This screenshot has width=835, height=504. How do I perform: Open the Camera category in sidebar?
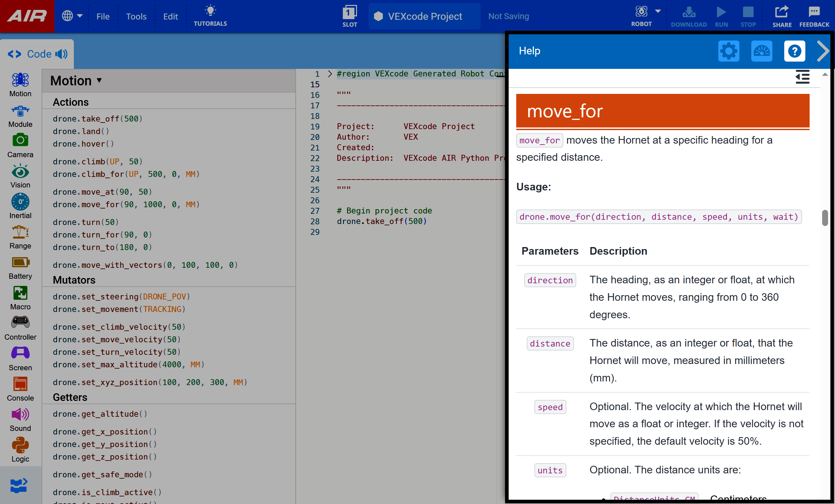[x=20, y=140]
